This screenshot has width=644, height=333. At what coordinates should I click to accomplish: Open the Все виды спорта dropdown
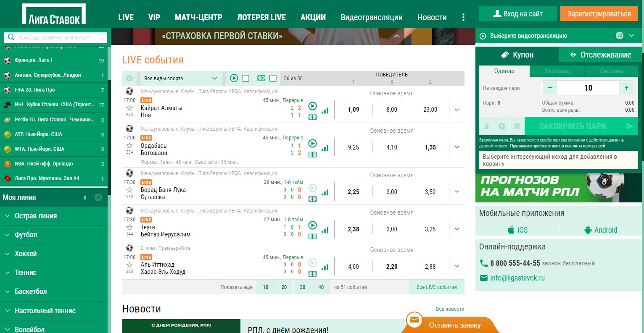(181, 78)
